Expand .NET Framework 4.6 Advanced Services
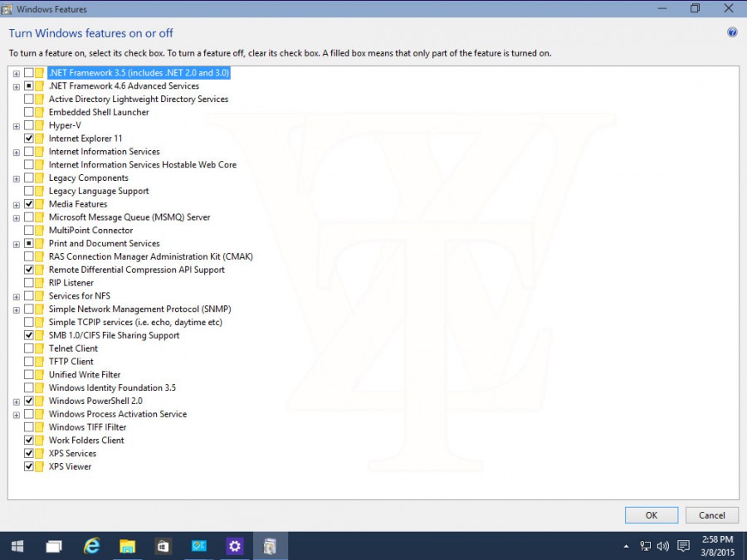747x560 pixels. pos(17,86)
